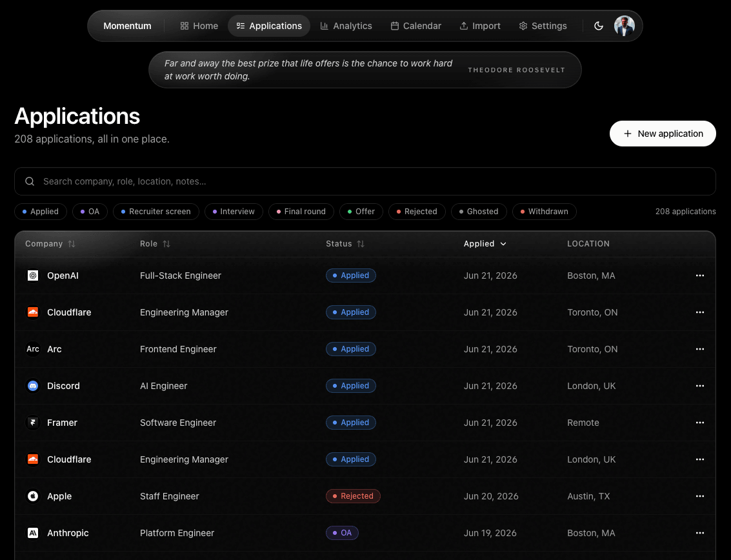Click the LOCATION column header
731x560 pixels.
pyautogui.click(x=588, y=244)
